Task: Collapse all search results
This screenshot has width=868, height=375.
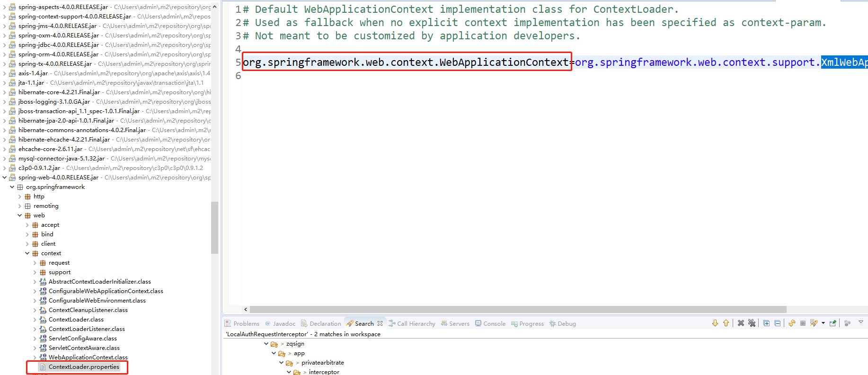Action: [777, 323]
